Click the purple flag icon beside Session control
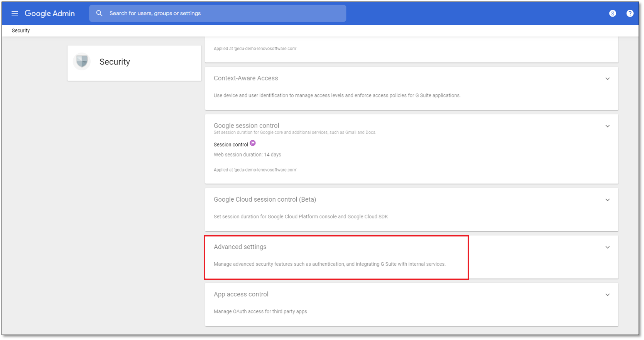This screenshot has height=340, width=644. click(253, 143)
